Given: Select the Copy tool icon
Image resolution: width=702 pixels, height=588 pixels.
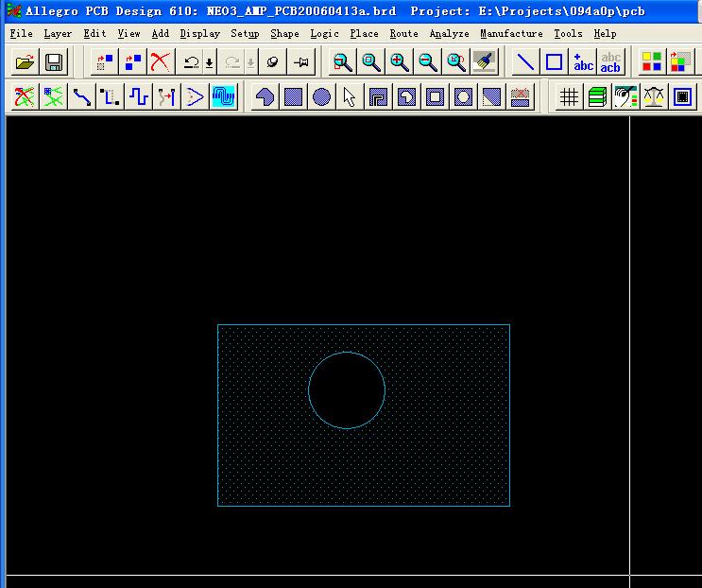Looking at the screenshot, I should [x=133, y=61].
